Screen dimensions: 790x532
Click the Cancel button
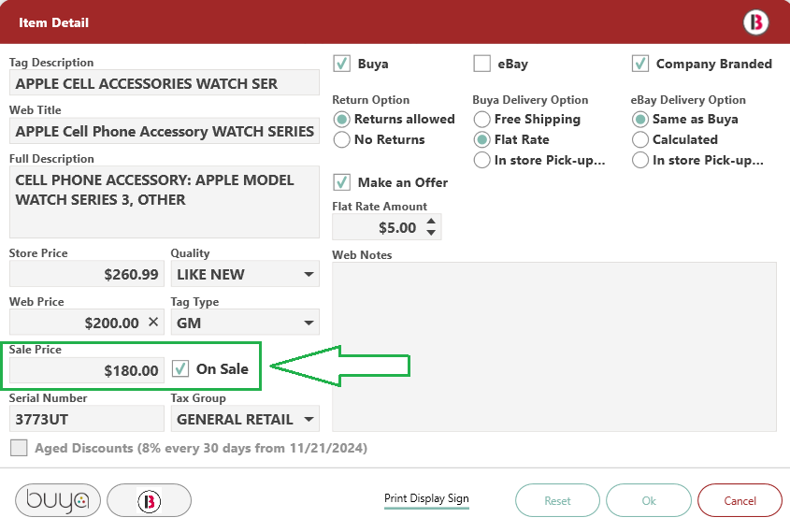(x=740, y=500)
